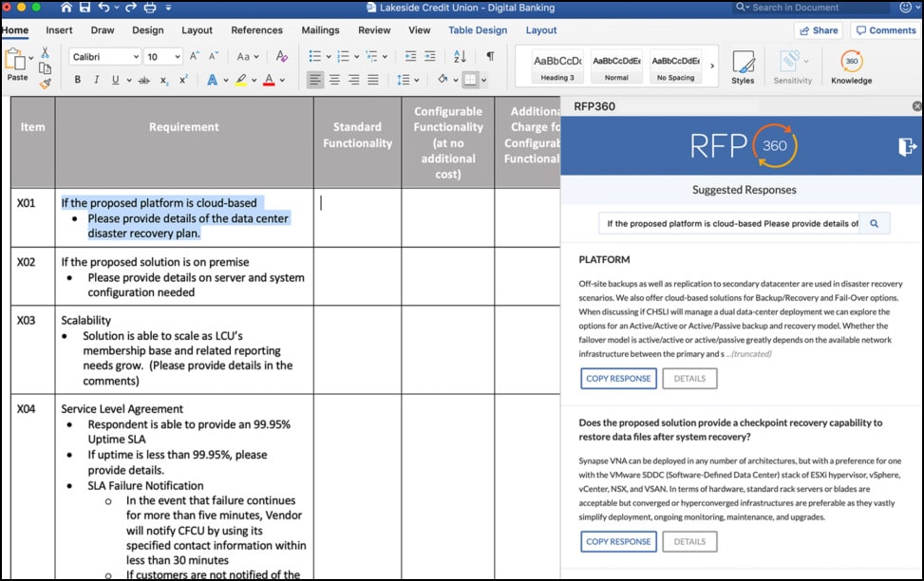View details of PLATFORM suggestion
The height and width of the screenshot is (581, 924).
pyautogui.click(x=689, y=378)
